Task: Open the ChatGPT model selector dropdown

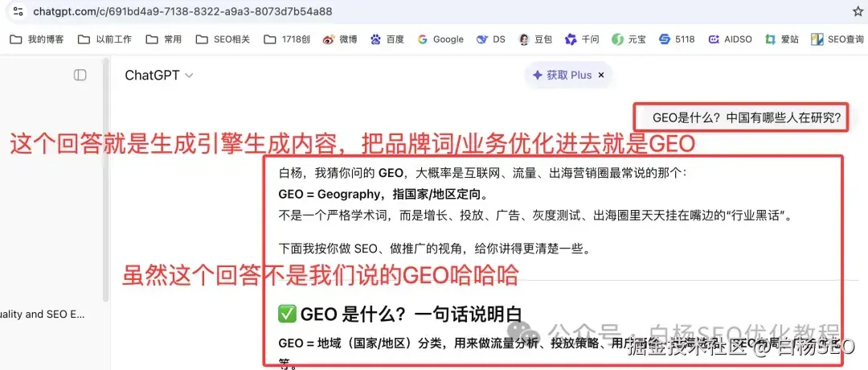Action: click(159, 76)
